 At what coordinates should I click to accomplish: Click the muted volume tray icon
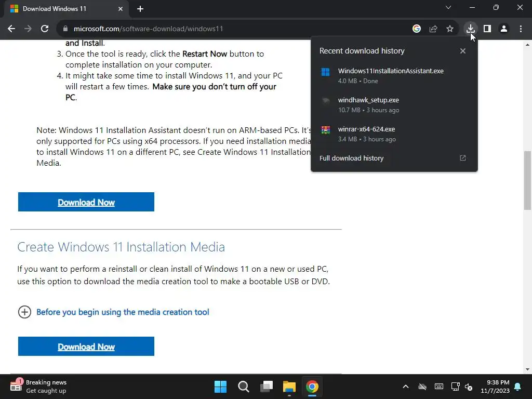(469, 387)
